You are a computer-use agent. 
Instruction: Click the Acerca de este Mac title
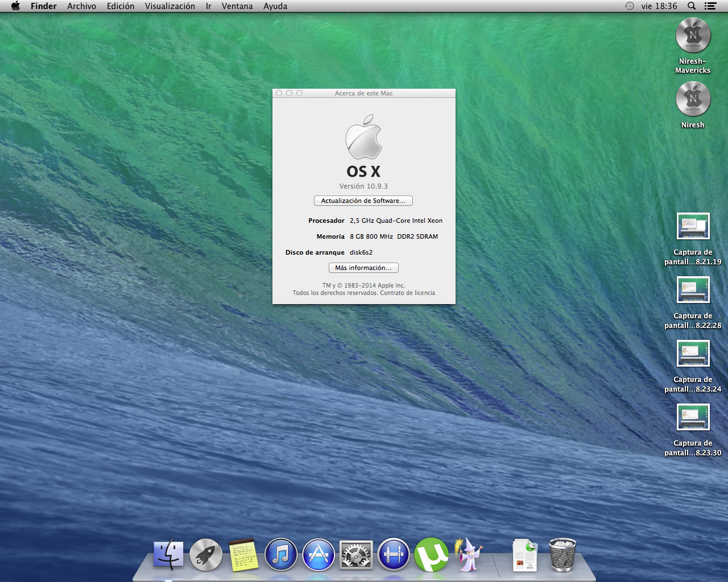364,93
